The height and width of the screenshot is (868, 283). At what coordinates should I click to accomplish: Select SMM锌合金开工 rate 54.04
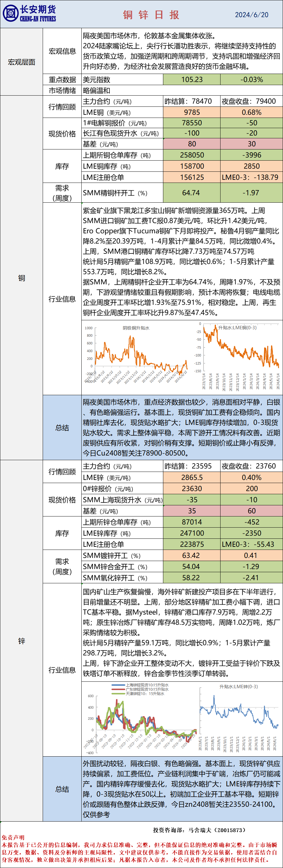[192, 566]
